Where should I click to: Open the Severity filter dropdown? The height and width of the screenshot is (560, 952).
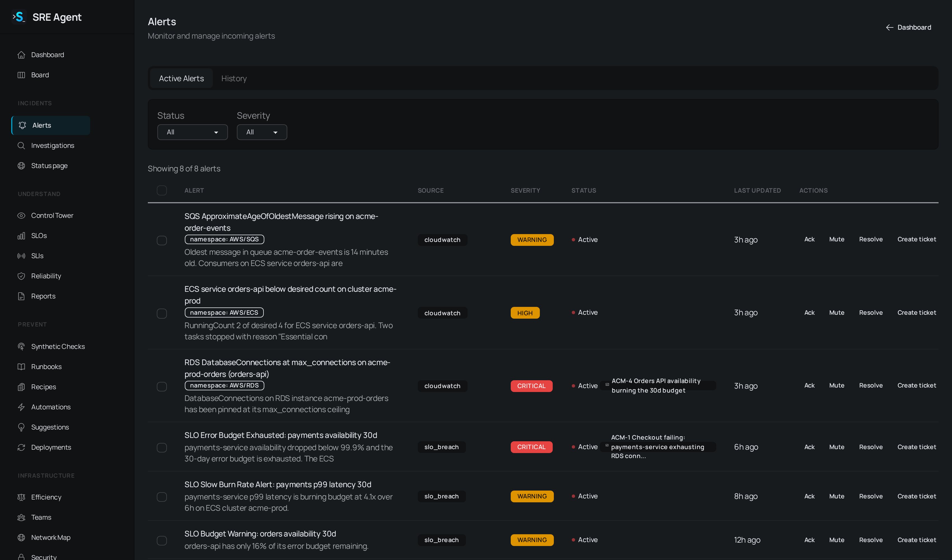(262, 132)
